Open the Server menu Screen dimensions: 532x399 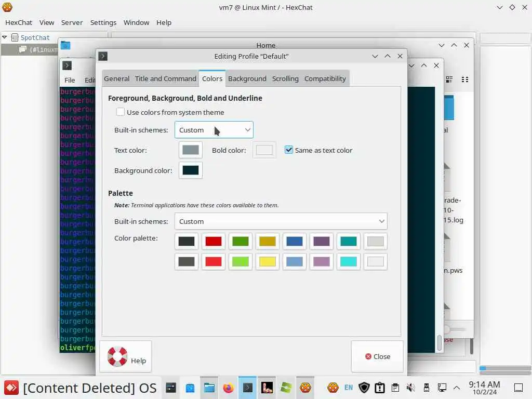(x=72, y=22)
